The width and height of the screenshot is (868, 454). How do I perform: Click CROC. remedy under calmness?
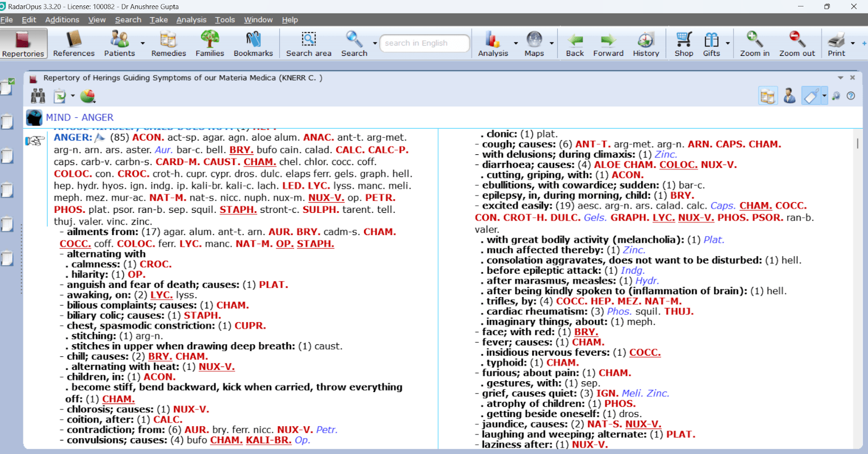tap(156, 264)
